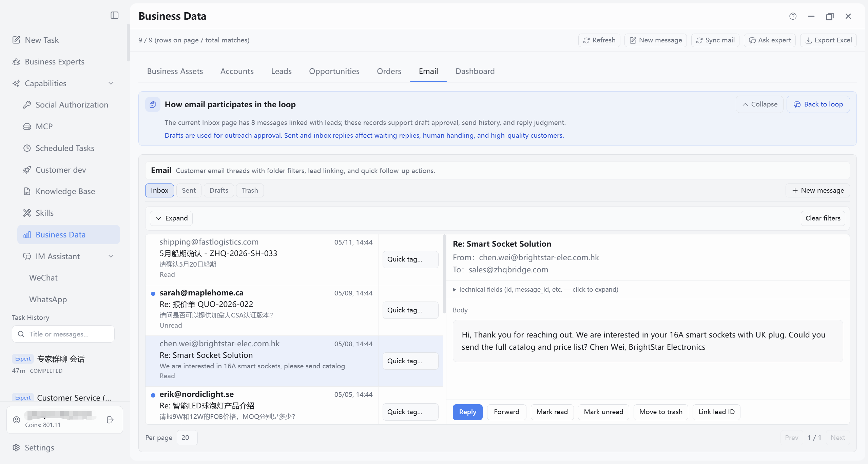Export Excel from toolbar
Image resolution: width=868 pixels, height=464 pixels.
828,40
